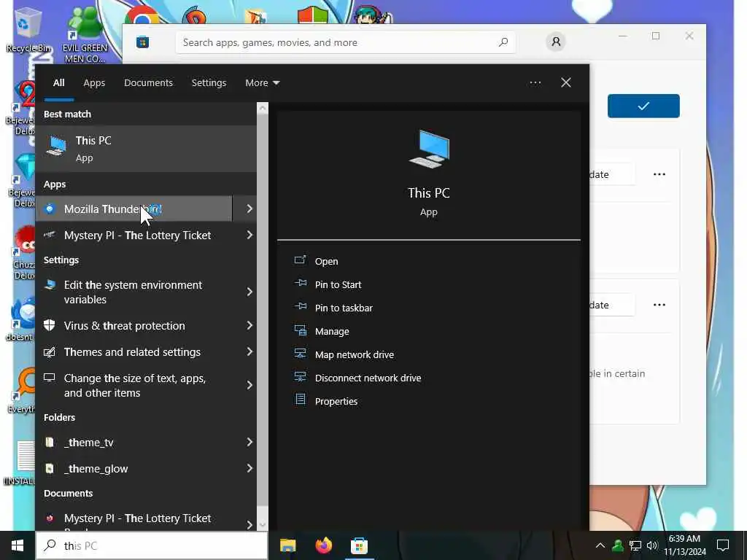Open Microsoft Store from taskbar
Viewport: 747px width, 560px height.
tap(359, 545)
